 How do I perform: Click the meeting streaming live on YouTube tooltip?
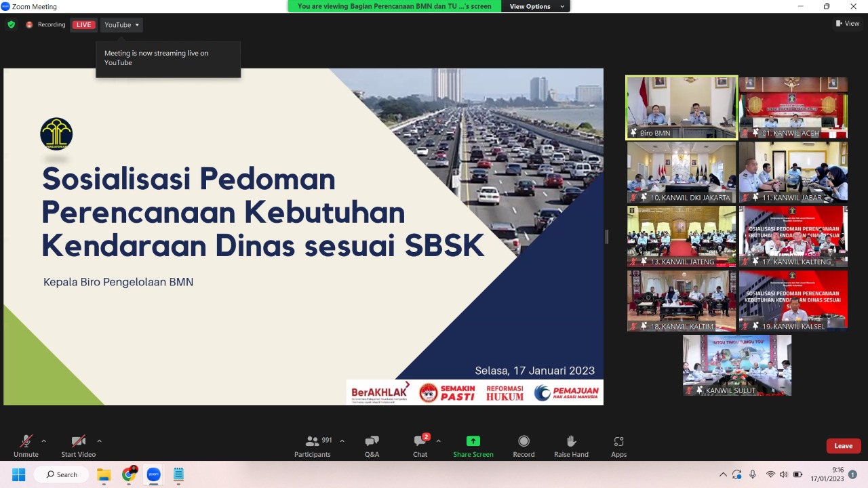[x=168, y=58]
